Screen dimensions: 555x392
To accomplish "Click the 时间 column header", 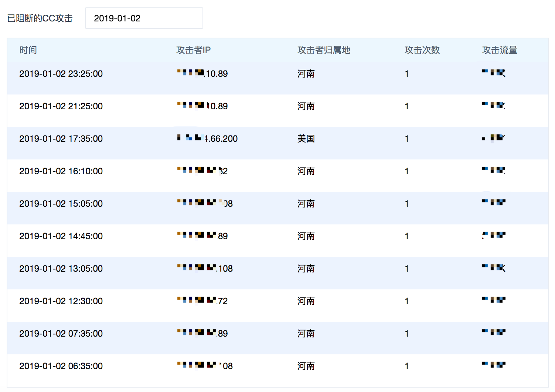I will tap(28, 50).
